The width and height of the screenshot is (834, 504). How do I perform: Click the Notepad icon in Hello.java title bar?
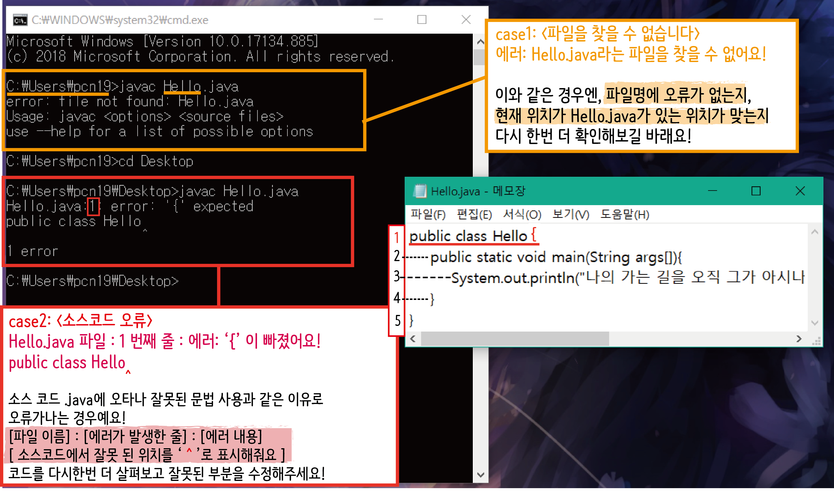[420, 191]
